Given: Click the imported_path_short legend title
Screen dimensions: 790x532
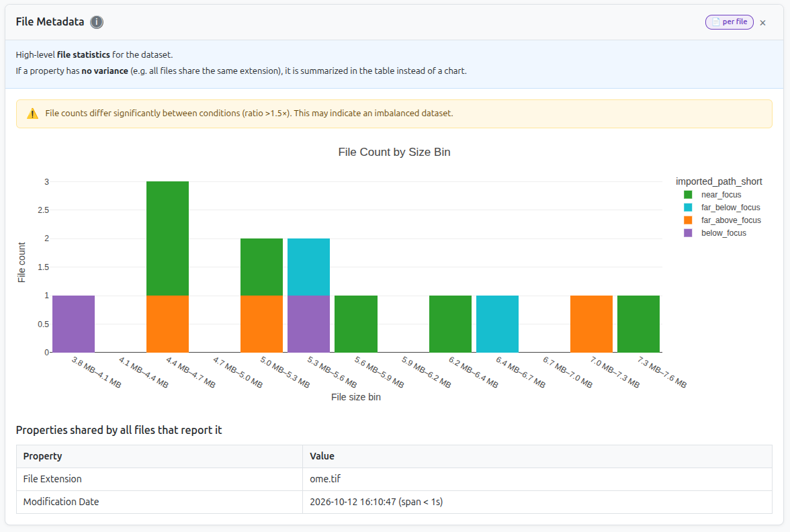Looking at the screenshot, I should [719, 181].
